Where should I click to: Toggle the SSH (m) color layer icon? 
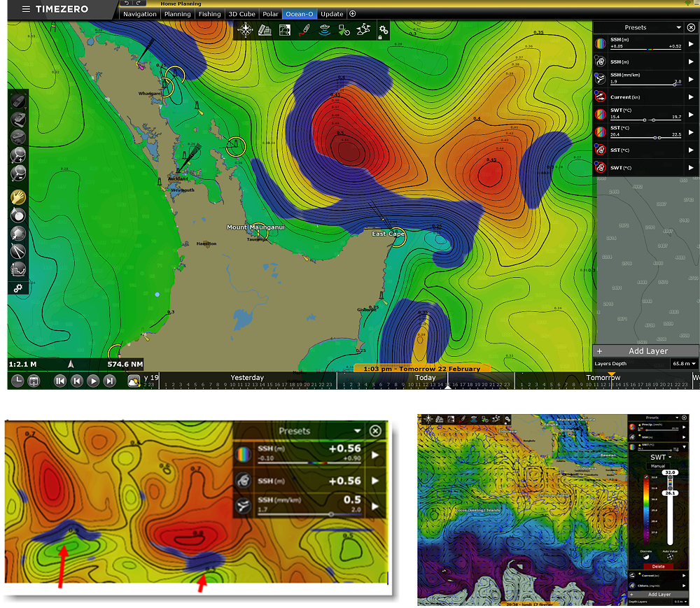[601, 43]
